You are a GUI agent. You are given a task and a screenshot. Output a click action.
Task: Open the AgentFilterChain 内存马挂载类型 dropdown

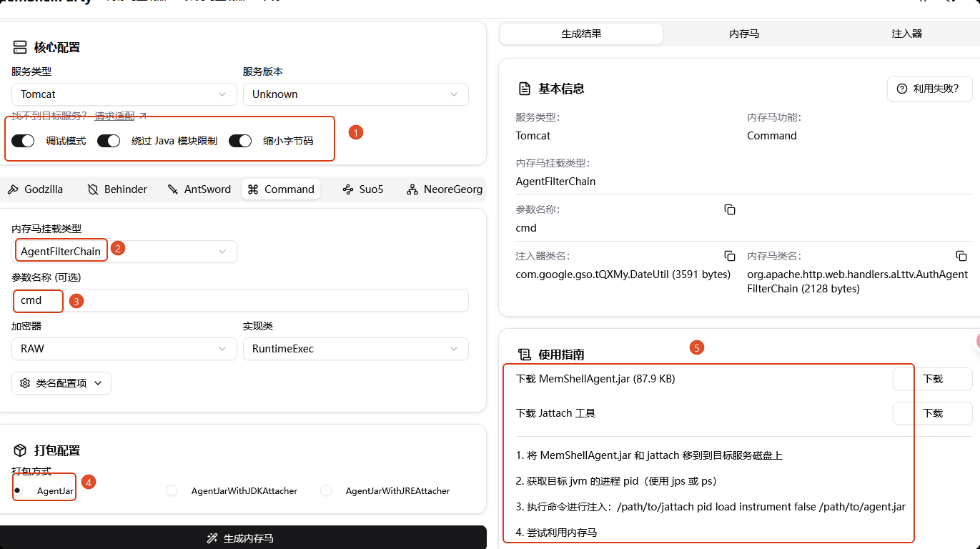(x=124, y=252)
